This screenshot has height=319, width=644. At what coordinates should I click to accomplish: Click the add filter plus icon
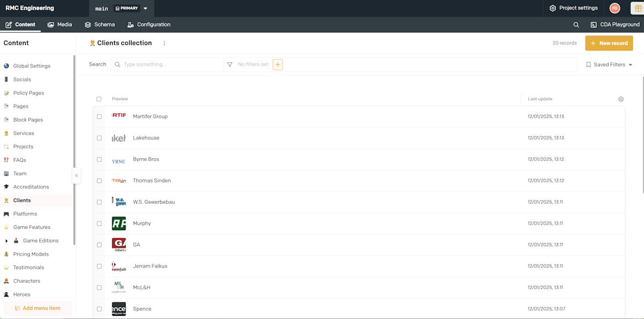(278, 64)
